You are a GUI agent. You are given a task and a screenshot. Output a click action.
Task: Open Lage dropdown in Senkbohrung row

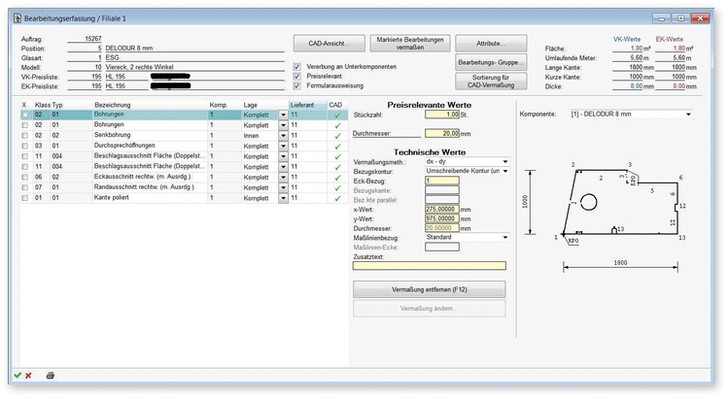[x=283, y=136]
